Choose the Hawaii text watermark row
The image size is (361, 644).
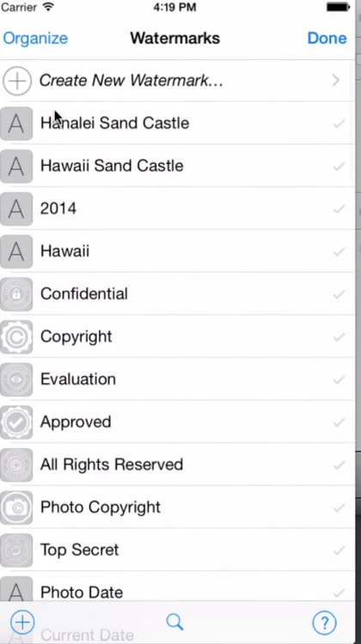click(178, 252)
